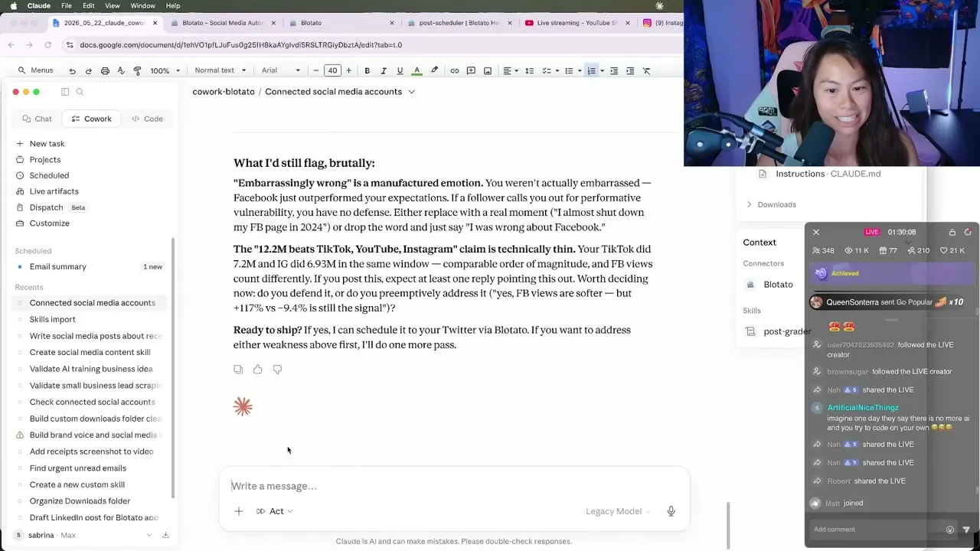Toggle the Claude sidebar panel icon

tap(65, 92)
